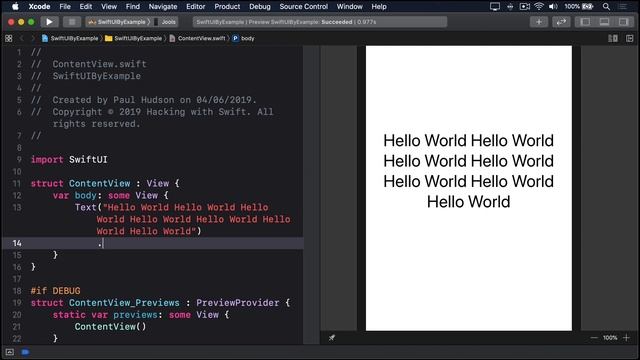Open the display mirroring menu icon
The image size is (640, 360).
(x=495, y=7)
